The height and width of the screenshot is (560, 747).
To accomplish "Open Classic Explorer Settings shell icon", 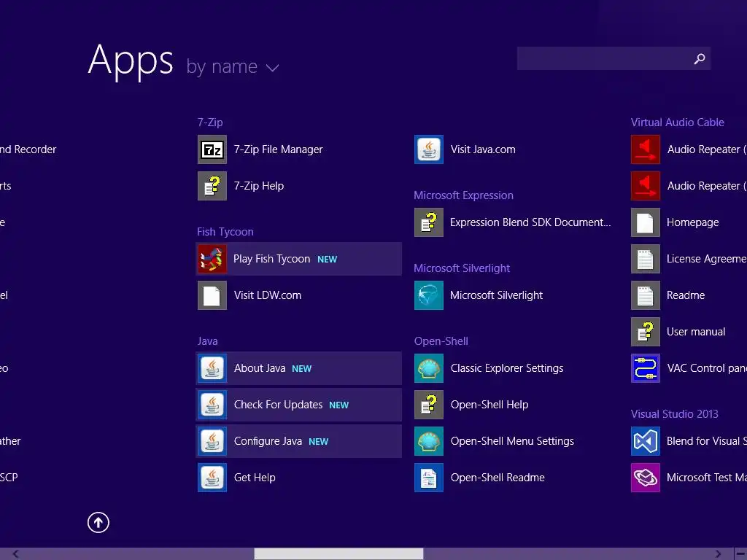I will pyautogui.click(x=429, y=368).
